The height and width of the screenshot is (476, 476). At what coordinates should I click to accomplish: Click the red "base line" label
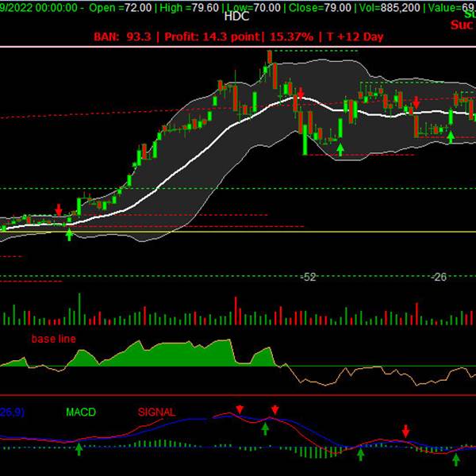pos(54,339)
